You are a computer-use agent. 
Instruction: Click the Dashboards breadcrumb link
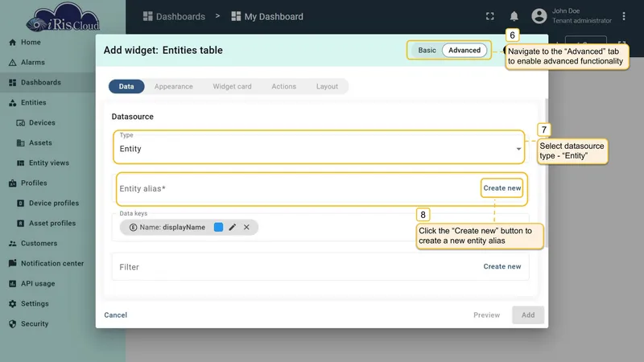tap(180, 16)
